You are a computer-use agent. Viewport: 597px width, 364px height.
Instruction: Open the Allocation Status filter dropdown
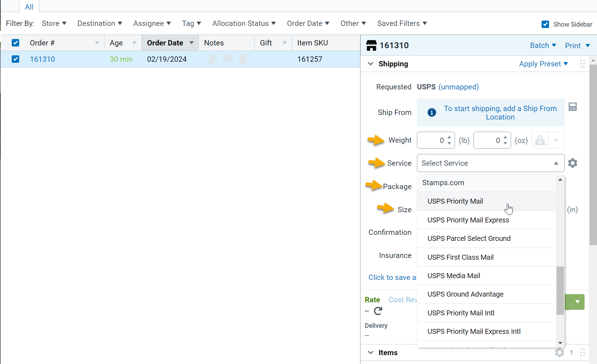click(x=244, y=23)
